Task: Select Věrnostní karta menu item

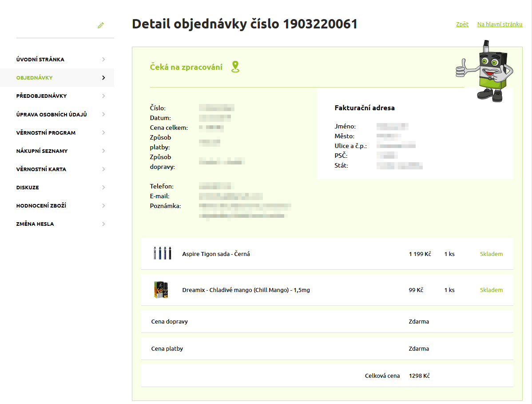Action: point(41,169)
